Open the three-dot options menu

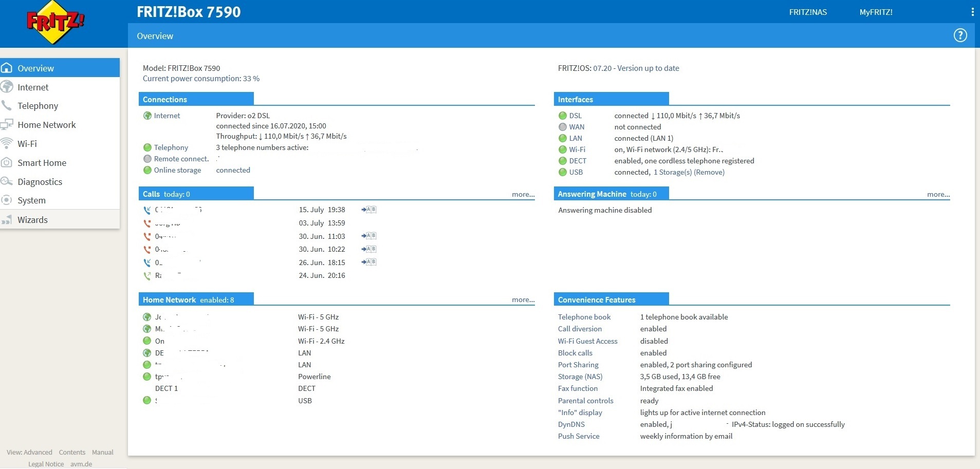click(x=972, y=12)
